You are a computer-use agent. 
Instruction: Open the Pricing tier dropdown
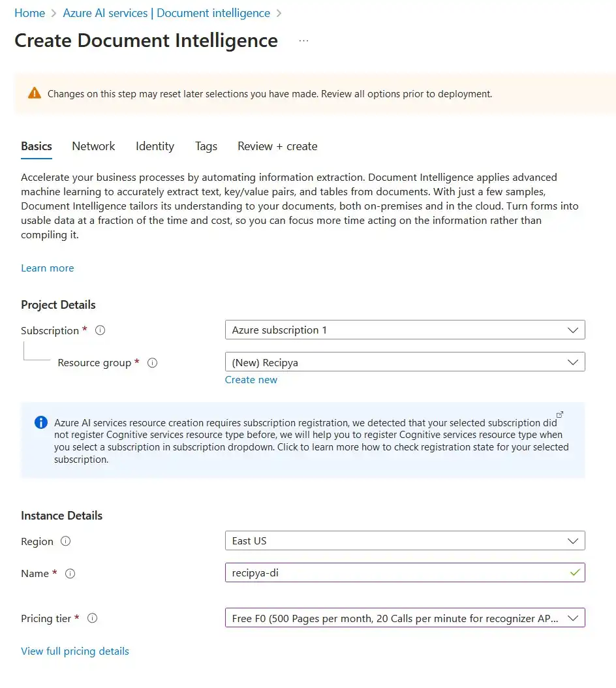405,618
